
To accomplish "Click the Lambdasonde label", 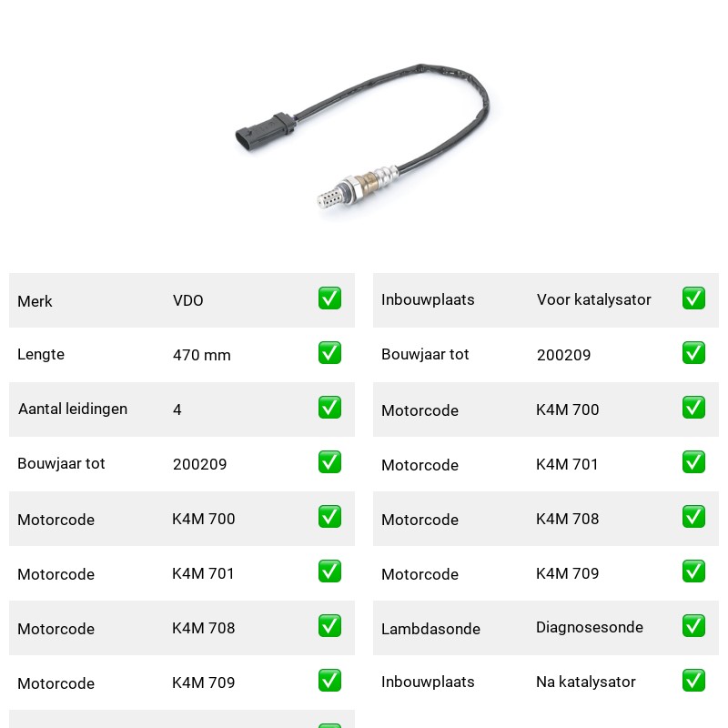I will [430, 629].
